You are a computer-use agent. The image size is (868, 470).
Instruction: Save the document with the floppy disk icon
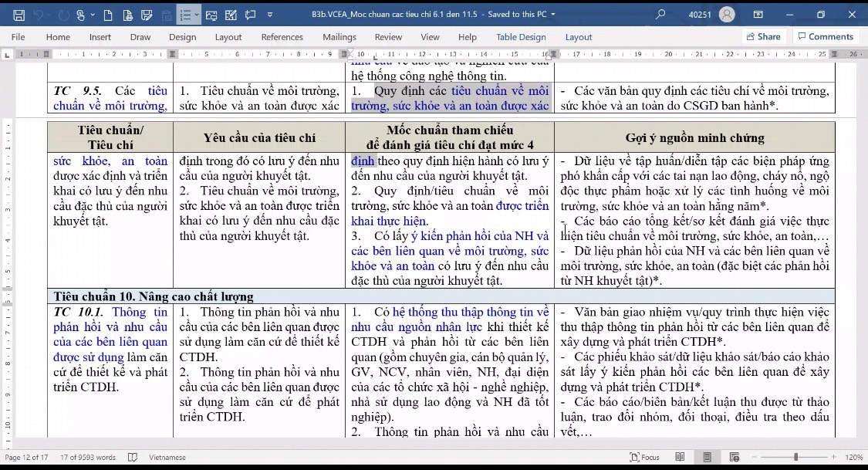(19, 15)
